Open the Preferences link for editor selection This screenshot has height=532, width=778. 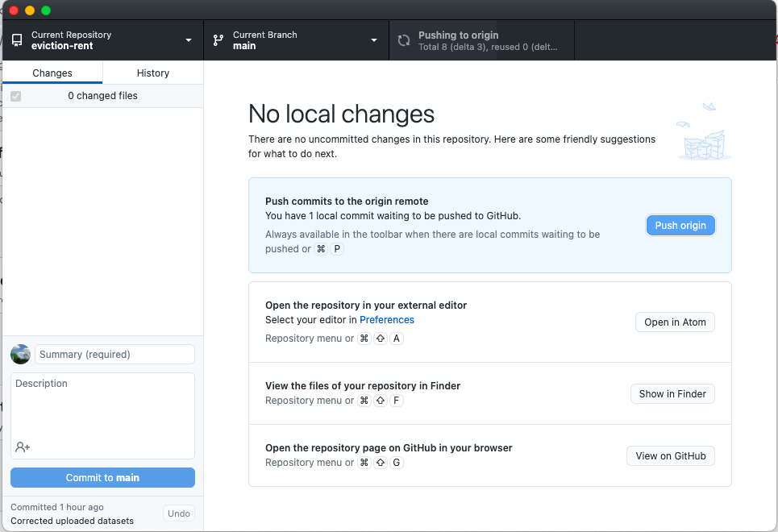[x=387, y=319]
